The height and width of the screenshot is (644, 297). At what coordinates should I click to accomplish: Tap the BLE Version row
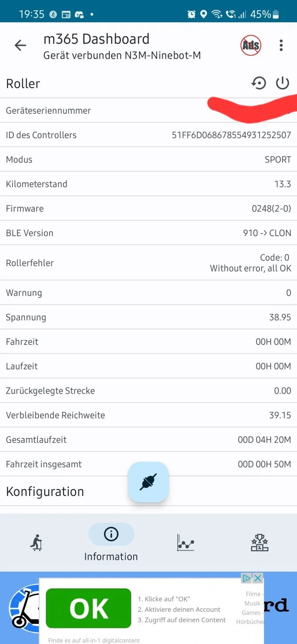(x=148, y=233)
